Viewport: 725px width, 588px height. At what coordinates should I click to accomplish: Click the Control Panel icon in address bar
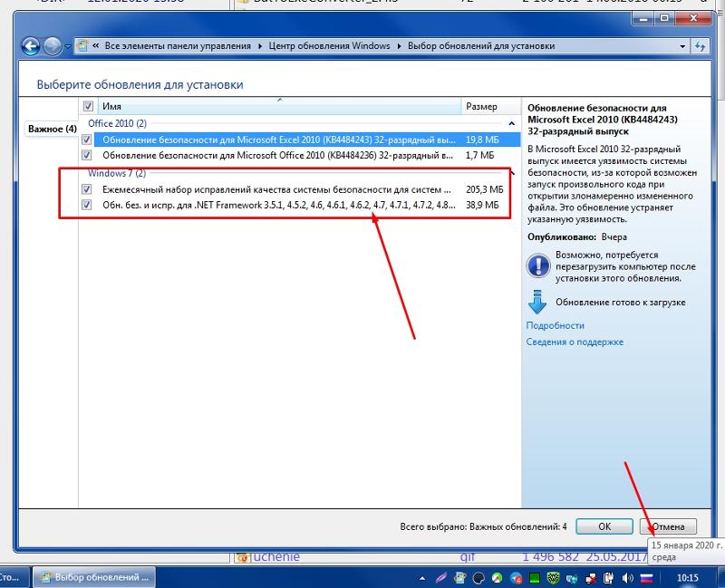(x=82, y=46)
